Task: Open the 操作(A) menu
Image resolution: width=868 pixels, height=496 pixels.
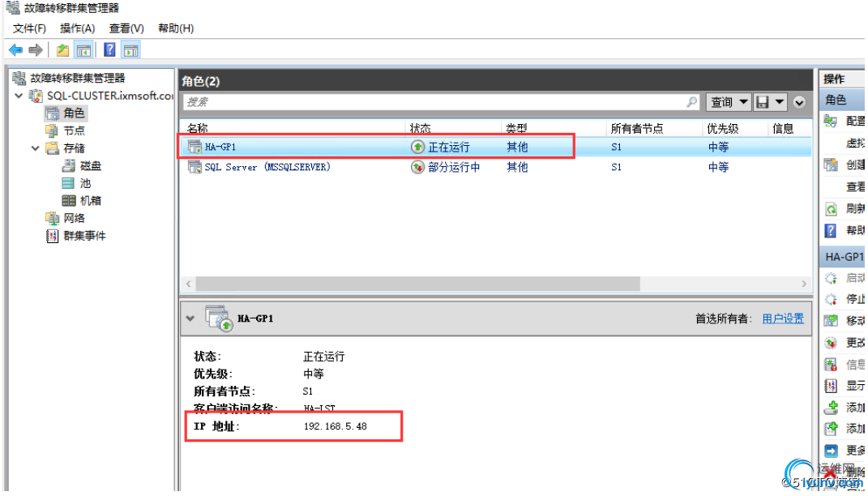Action: click(78, 28)
